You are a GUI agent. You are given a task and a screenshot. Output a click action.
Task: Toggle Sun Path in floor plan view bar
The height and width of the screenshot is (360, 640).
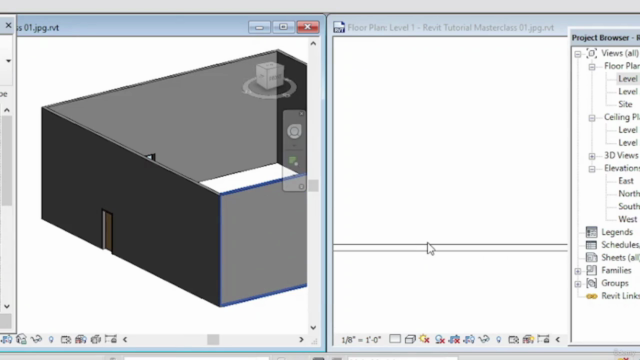point(424,339)
